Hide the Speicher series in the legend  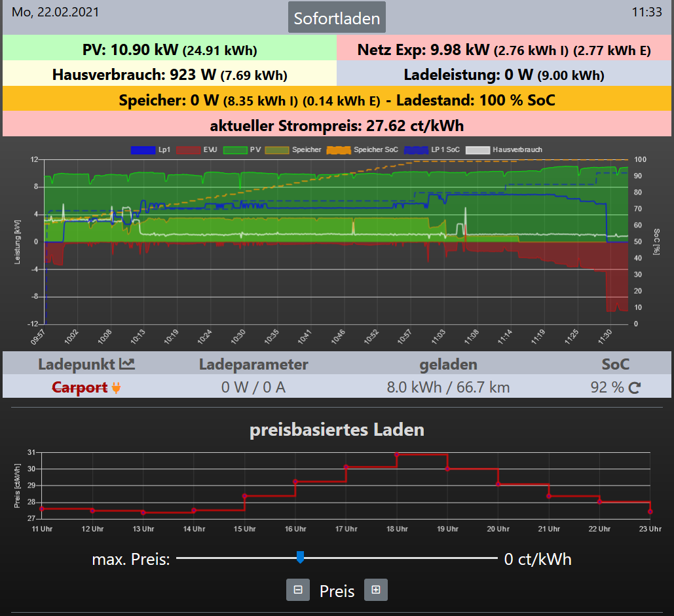pyautogui.click(x=293, y=150)
